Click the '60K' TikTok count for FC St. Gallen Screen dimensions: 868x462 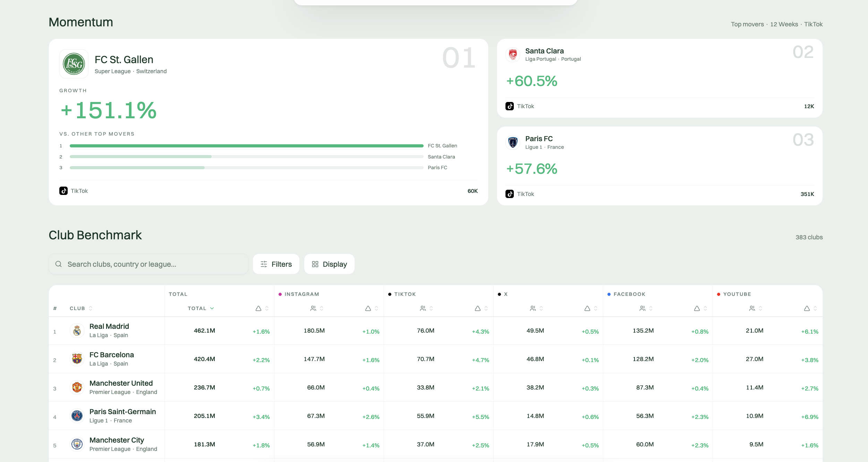[473, 191]
